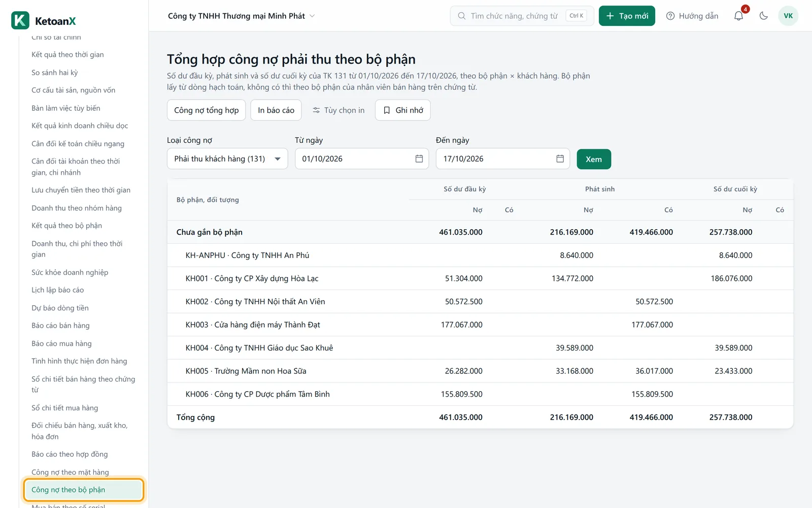Click the Hướng dẫn help button

click(692, 16)
